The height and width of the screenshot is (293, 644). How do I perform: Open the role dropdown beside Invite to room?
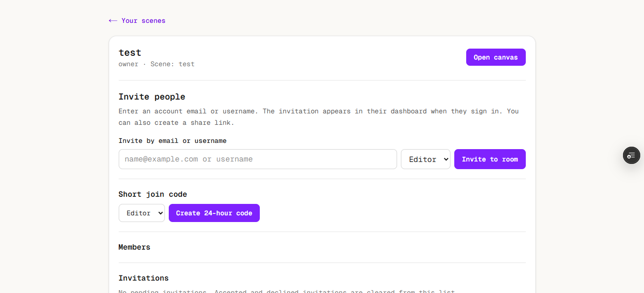click(x=426, y=159)
